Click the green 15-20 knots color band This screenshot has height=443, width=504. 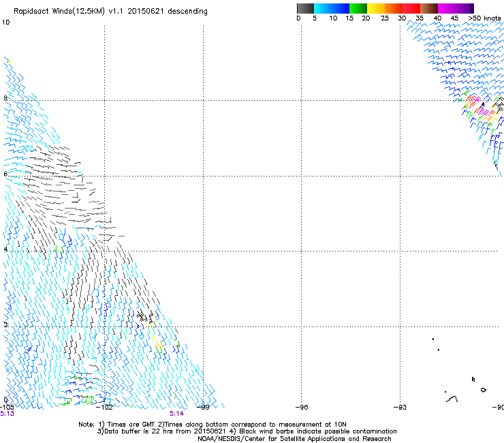[x=358, y=8]
